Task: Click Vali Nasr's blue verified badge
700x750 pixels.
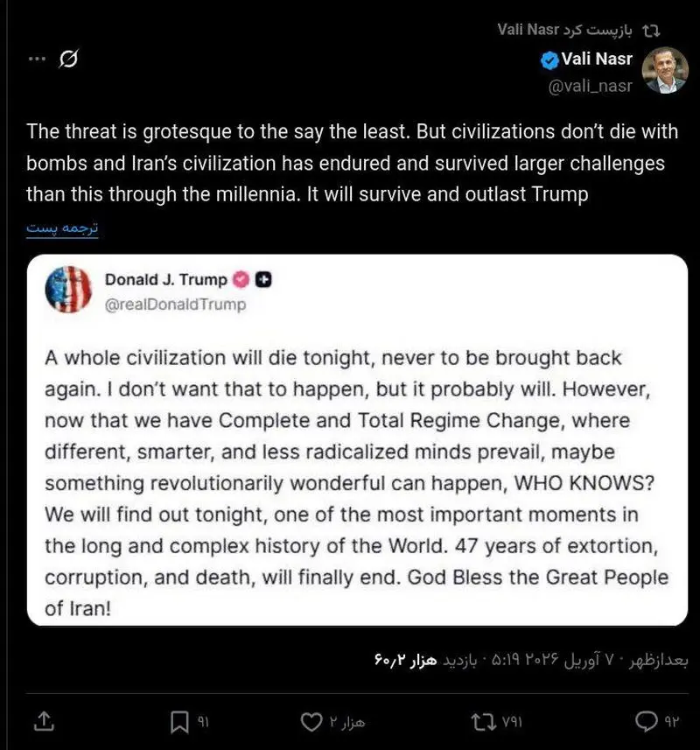Action: click(x=549, y=60)
